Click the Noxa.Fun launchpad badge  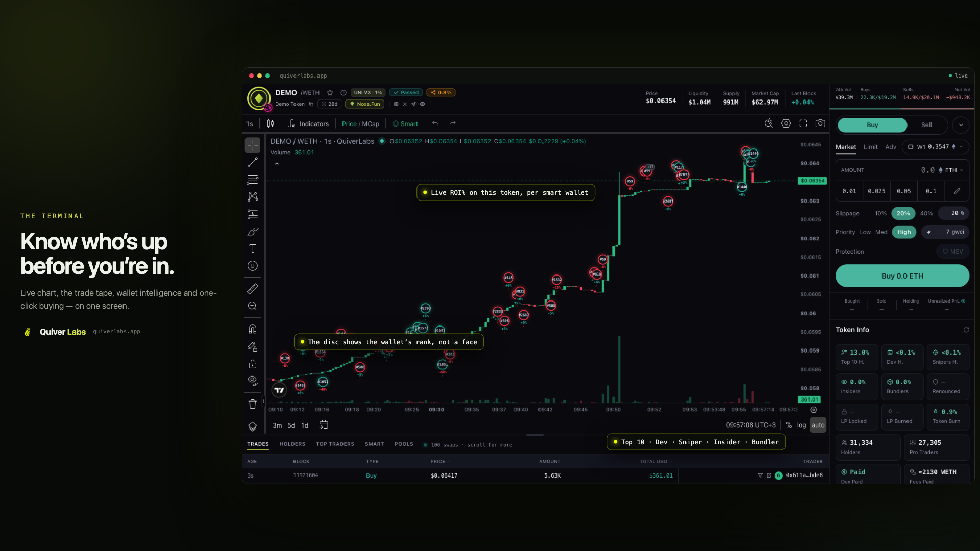click(x=364, y=104)
